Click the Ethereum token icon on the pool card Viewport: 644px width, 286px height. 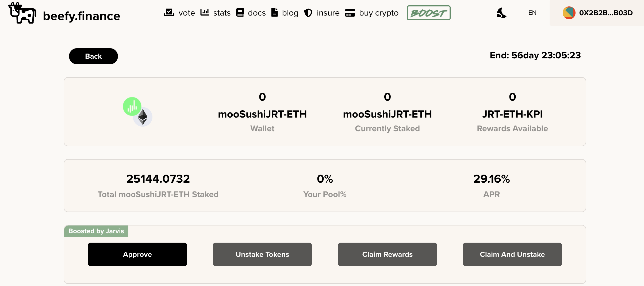(143, 116)
